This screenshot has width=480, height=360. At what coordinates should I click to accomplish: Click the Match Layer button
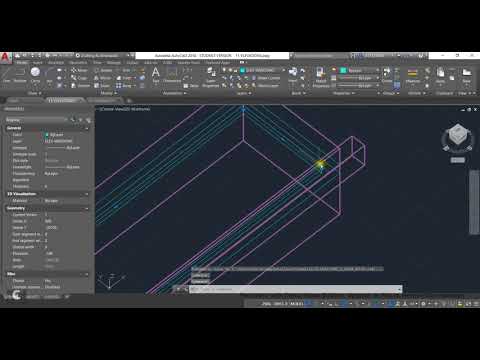click(265, 86)
